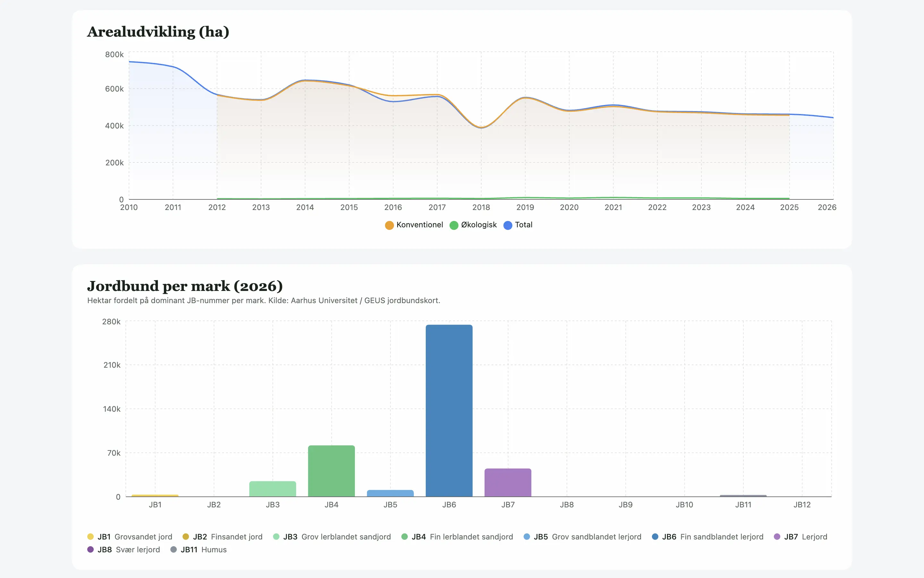Toggle the Total legend entry
This screenshot has width=924, height=578.
(x=518, y=225)
